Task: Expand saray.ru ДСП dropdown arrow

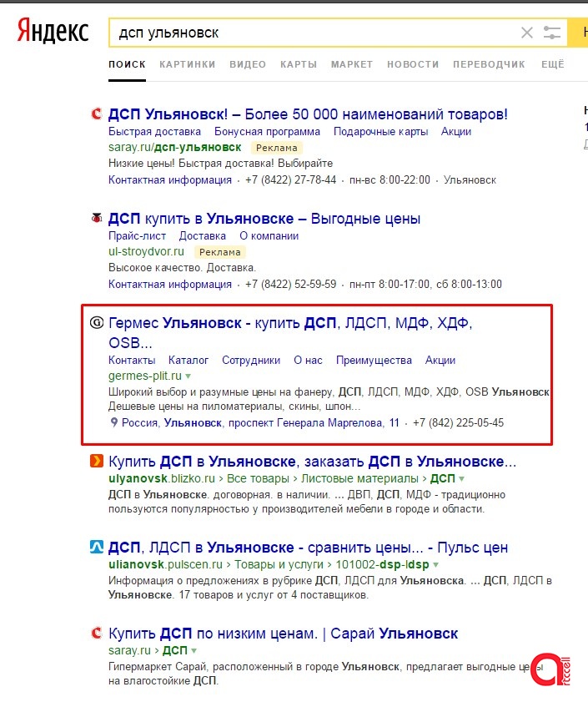Action: 193,650
